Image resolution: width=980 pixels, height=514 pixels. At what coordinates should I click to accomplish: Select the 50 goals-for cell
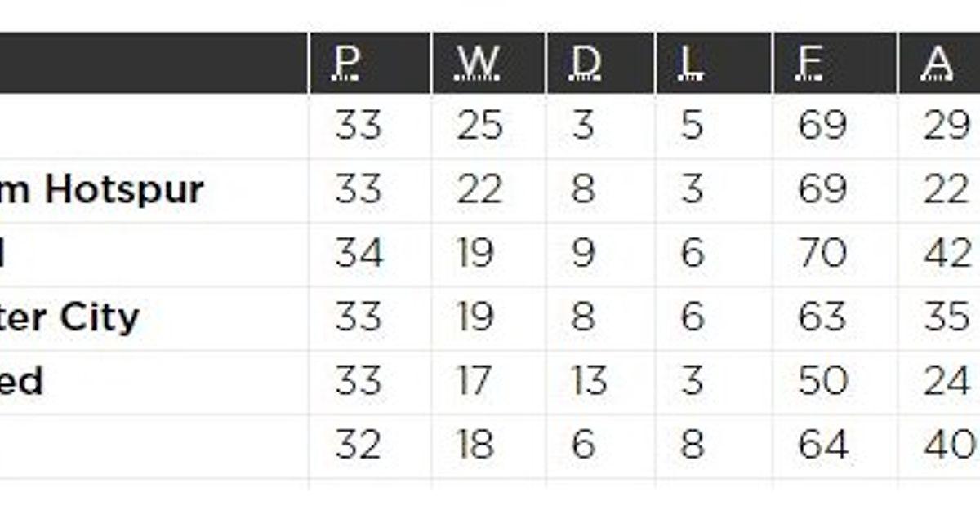click(822, 381)
